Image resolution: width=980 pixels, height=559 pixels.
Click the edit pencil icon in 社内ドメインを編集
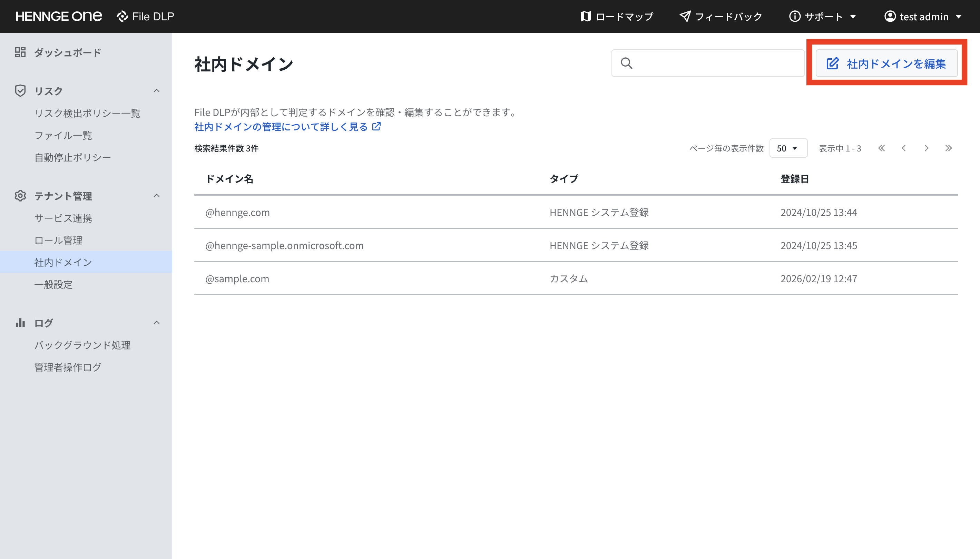pyautogui.click(x=832, y=63)
